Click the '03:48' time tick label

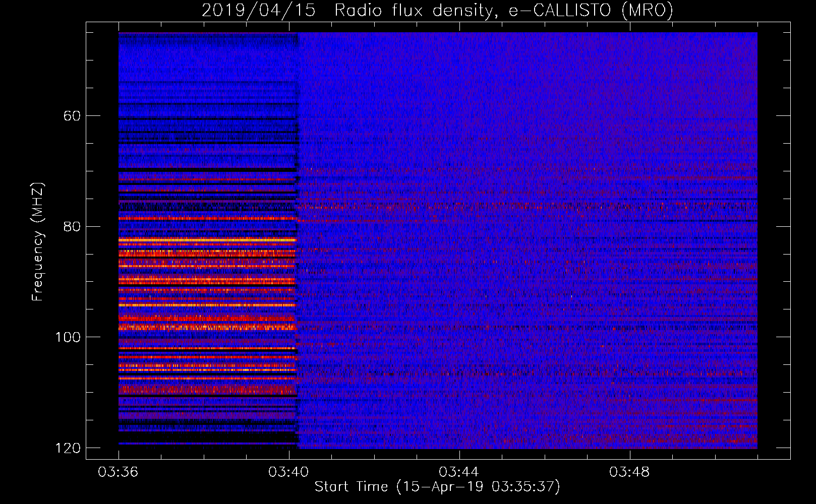pos(629,472)
